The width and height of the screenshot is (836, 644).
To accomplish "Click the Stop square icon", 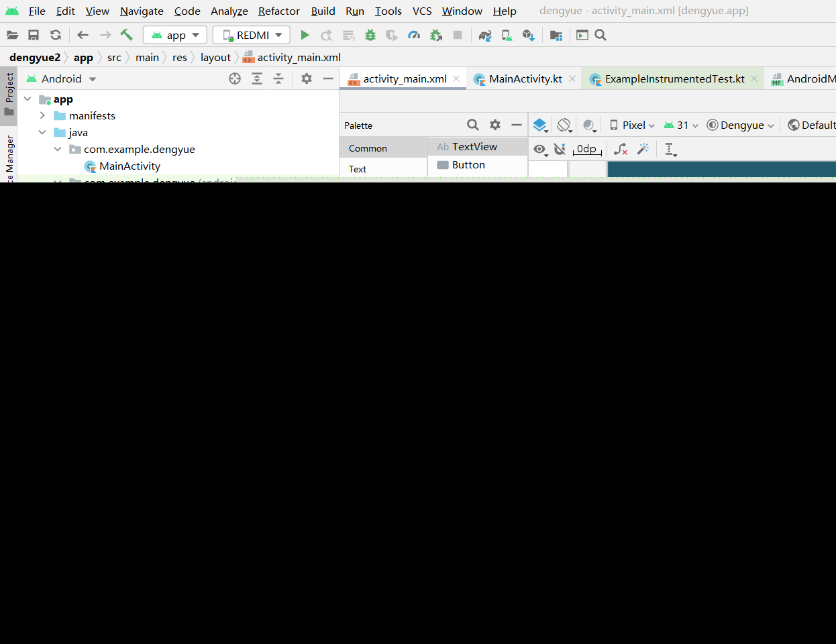I will (458, 35).
